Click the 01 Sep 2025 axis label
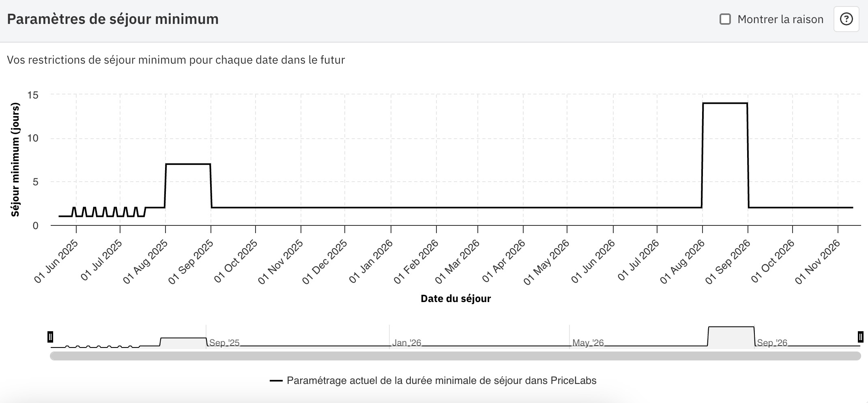Image resolution: width=868 pixels, height=403 pixels. click(191, 262)
